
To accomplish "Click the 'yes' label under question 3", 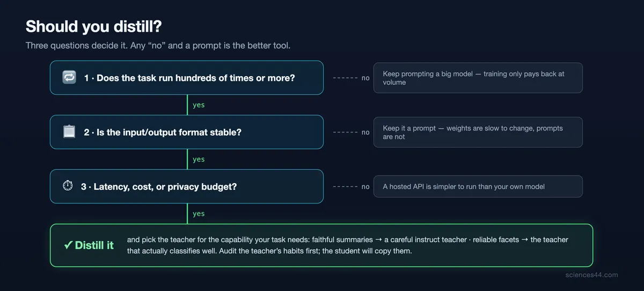I will pyautogui.click(x=199, y=214).
